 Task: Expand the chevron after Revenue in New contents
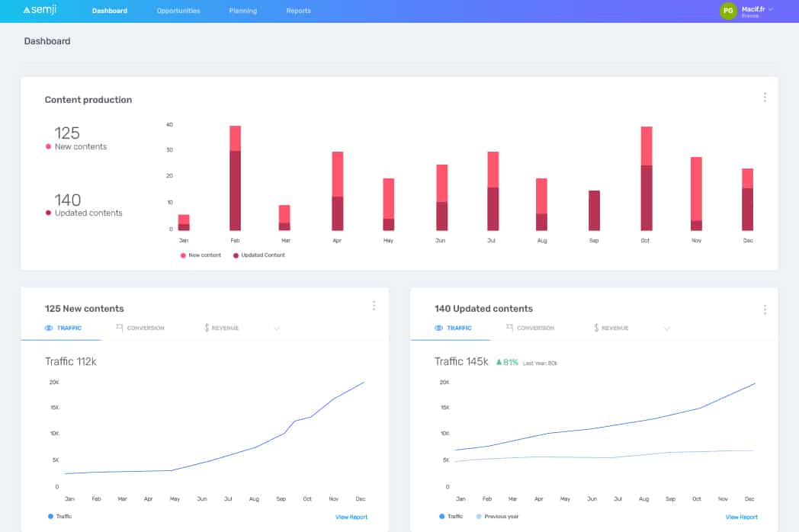point(277,328)
